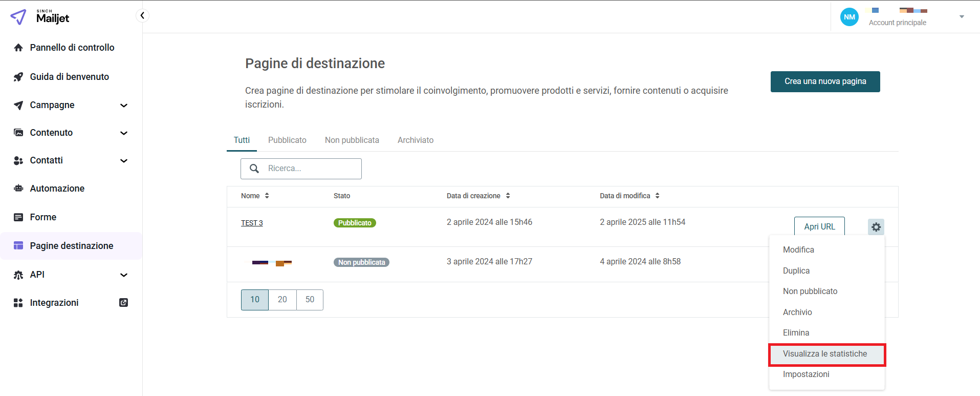The image size is (980, 396).
Task: Click the robot Automazione icon
Action: [18, 189]
